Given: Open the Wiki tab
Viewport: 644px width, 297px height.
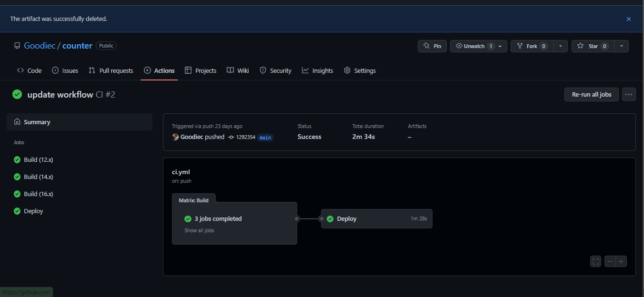Looking at the screenshot, I should (238, 70).
